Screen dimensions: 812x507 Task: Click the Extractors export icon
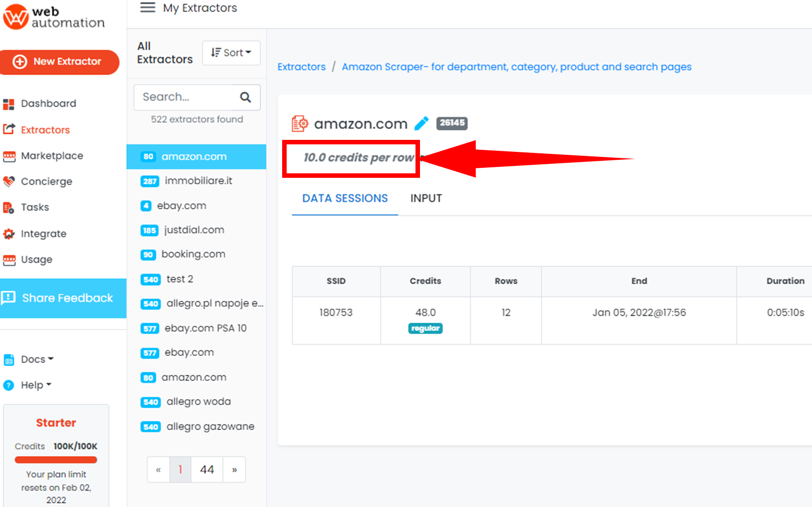tap(8, 129)
